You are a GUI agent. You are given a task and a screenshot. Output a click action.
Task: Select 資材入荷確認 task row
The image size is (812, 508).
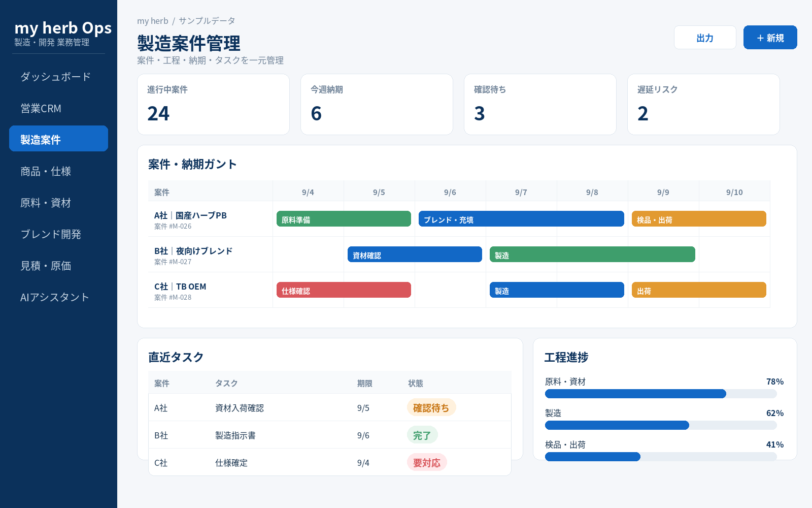pyautogui.click(x=330, y=407)
